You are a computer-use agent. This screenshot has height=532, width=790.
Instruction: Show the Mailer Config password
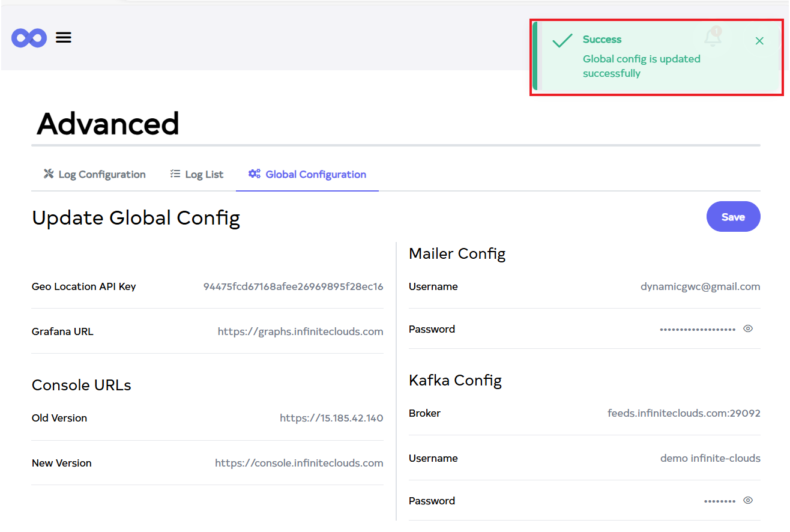[x=748, y=328]
